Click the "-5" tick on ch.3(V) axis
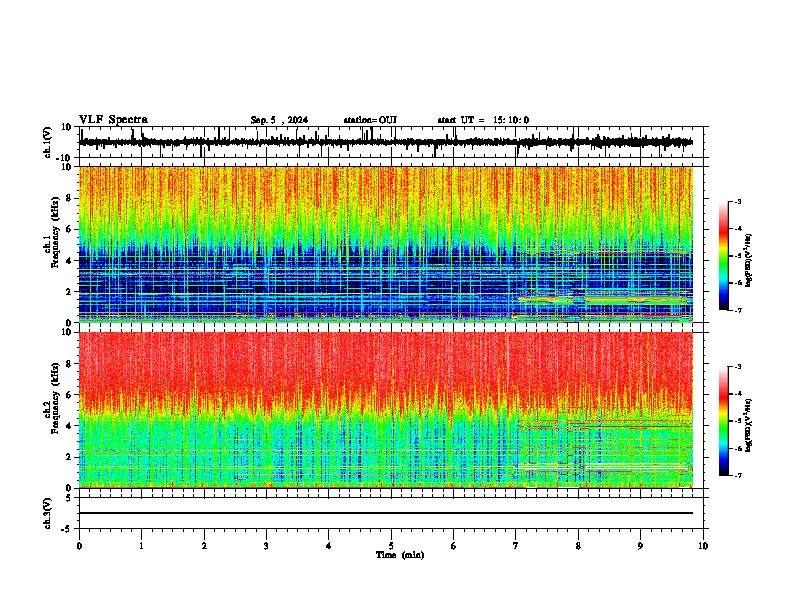 point(67,529)
